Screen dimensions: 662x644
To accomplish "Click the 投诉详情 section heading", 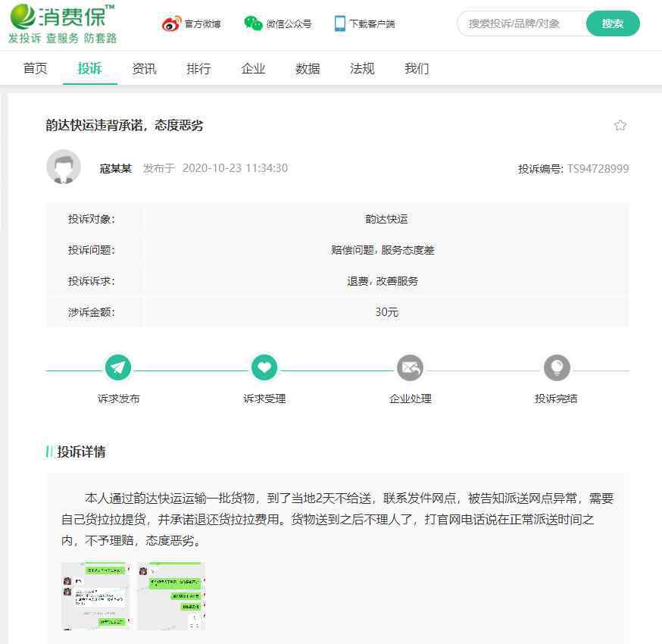I will 82,452.
